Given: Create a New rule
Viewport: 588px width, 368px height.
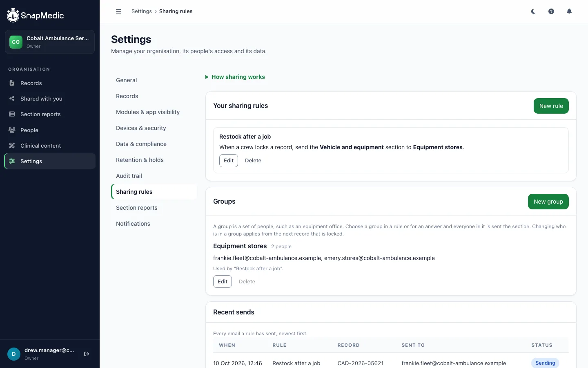Looking at the screenshot, I should coord(551,106).
